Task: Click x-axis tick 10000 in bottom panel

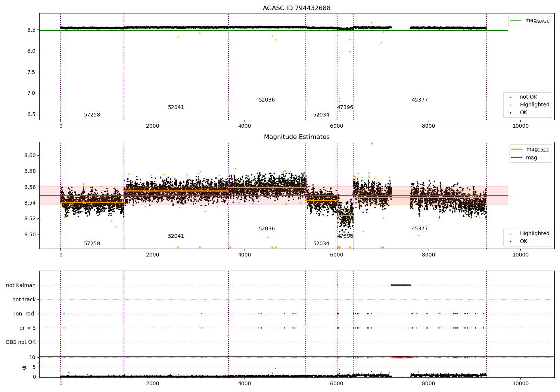Action: tap(520, 384)
